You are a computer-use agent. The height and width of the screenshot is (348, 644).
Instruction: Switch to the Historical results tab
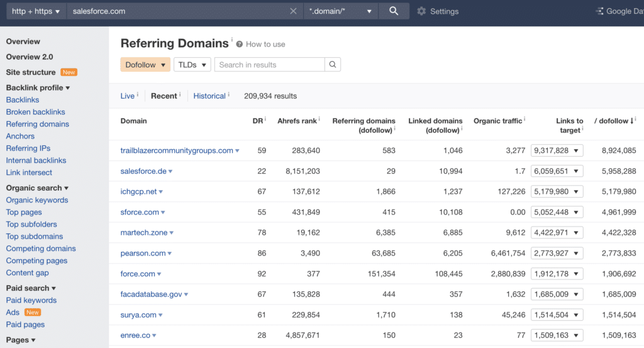click(209, 96)
